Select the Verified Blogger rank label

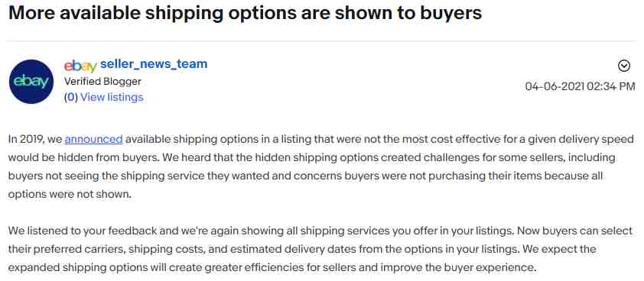pos(102,81)
